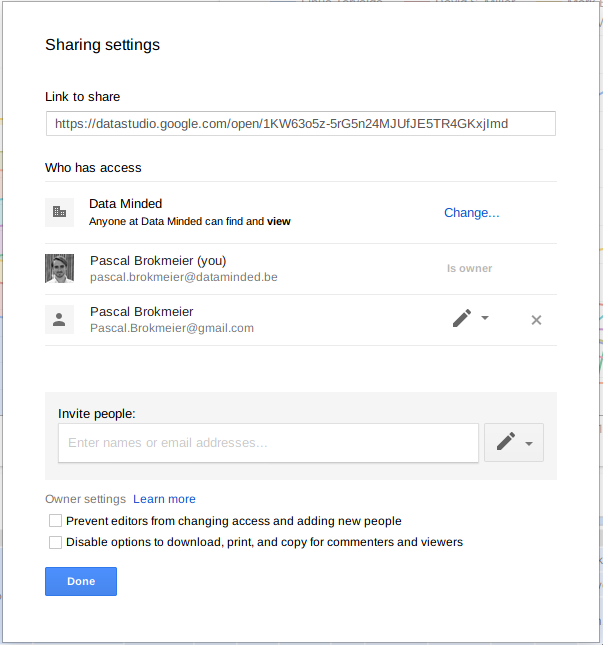Click the Pascal.Brokmeier@gmail.com email text
This screenshot has width=603, height=645.
pos(172,328)
